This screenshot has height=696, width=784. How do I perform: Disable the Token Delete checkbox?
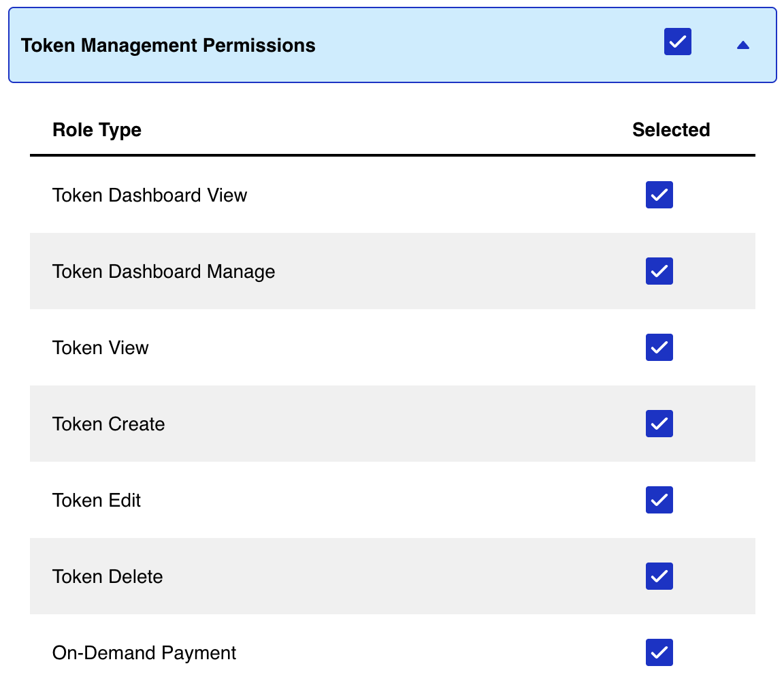pos(659,576)
